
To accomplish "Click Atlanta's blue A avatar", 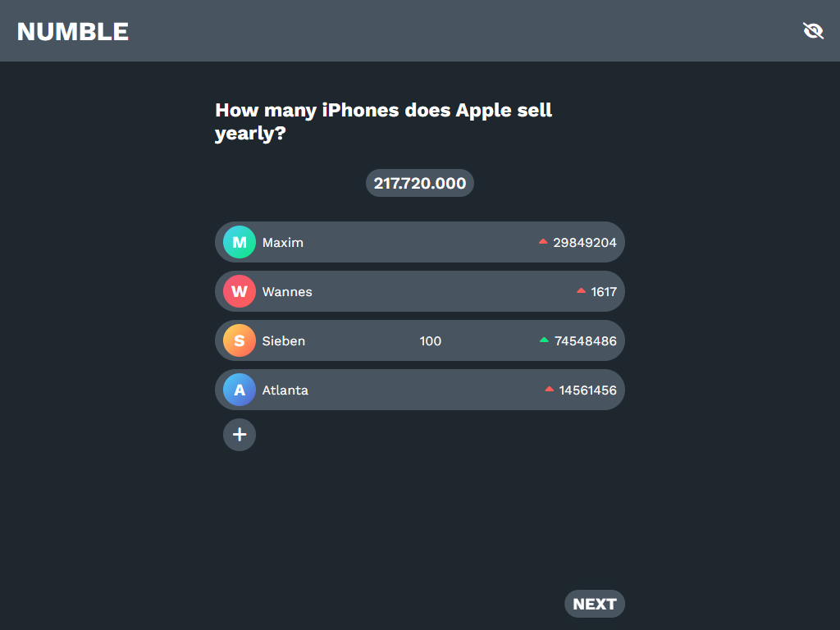I will [240, 390].
